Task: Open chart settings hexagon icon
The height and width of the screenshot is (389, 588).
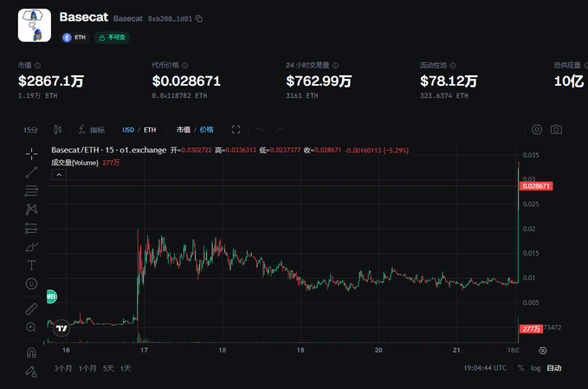Action: click(537, 129)
